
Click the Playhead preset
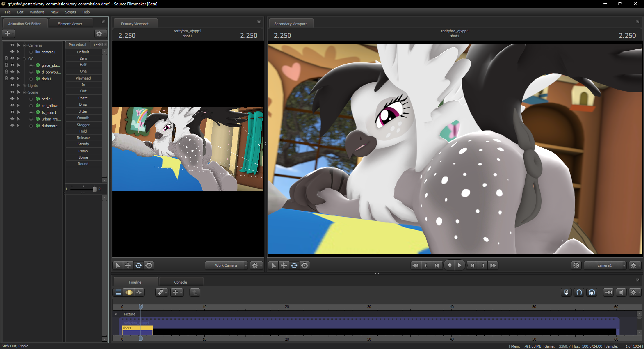tap(83, 78)
